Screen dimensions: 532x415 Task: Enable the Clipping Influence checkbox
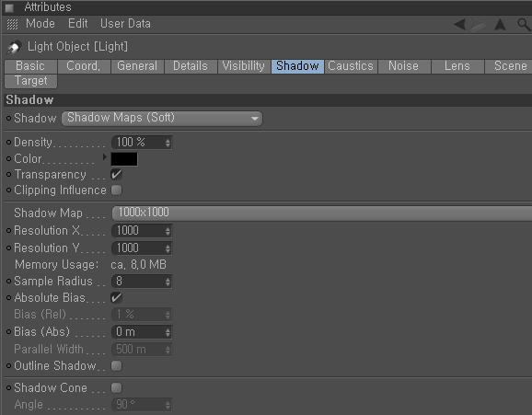116,190
